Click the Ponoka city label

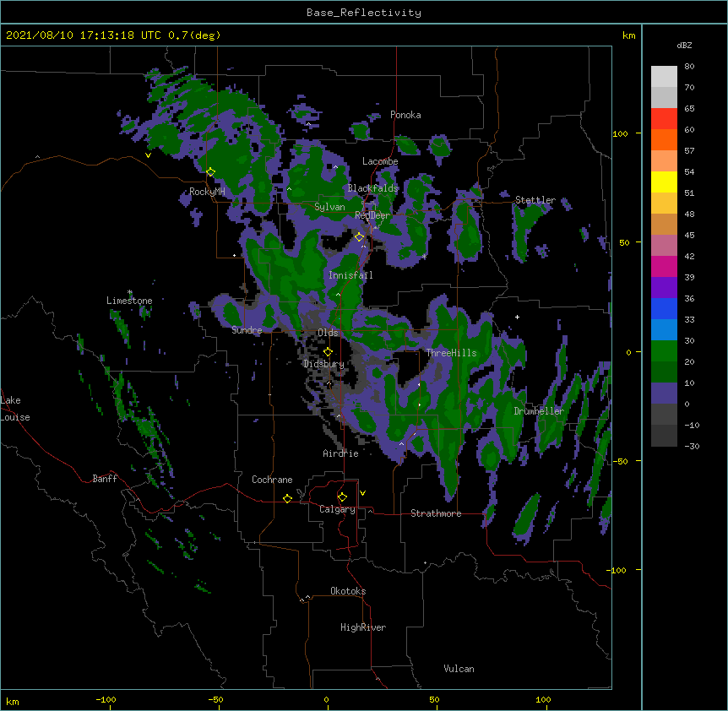point(405,115)
